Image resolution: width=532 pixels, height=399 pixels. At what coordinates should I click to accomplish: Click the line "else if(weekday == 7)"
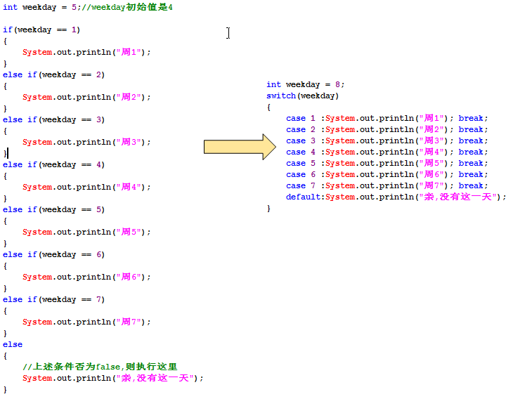pos(53,300)
